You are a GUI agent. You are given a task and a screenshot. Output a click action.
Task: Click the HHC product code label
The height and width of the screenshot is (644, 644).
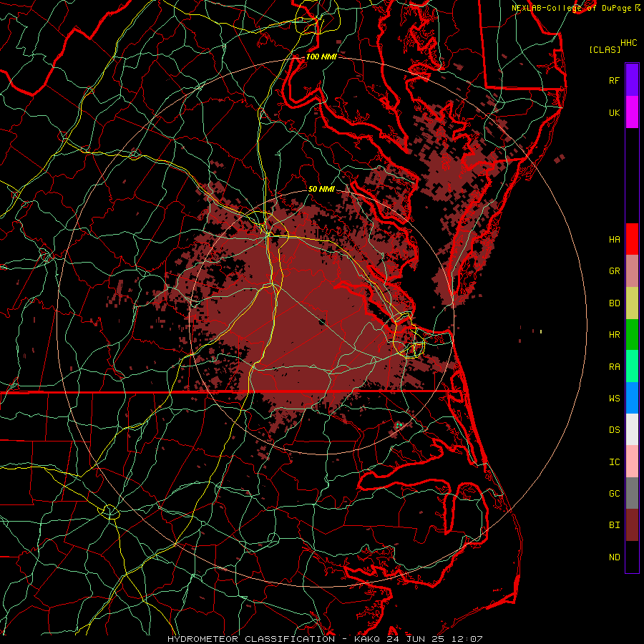628,43
